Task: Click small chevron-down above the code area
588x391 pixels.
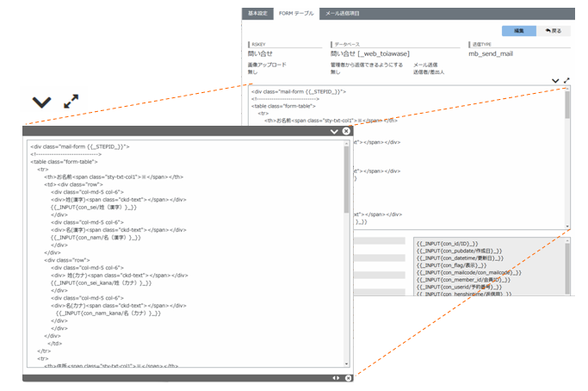Action: coord(555,80)
